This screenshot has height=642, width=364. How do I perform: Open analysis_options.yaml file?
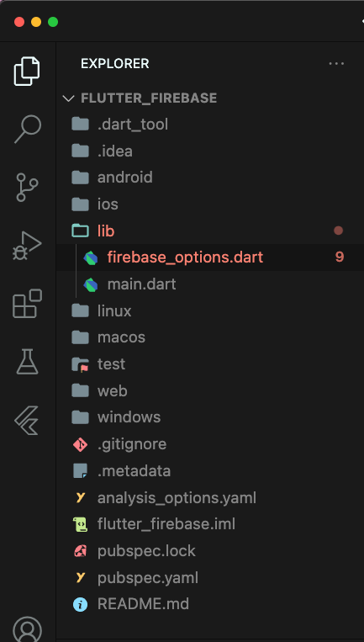209,498
